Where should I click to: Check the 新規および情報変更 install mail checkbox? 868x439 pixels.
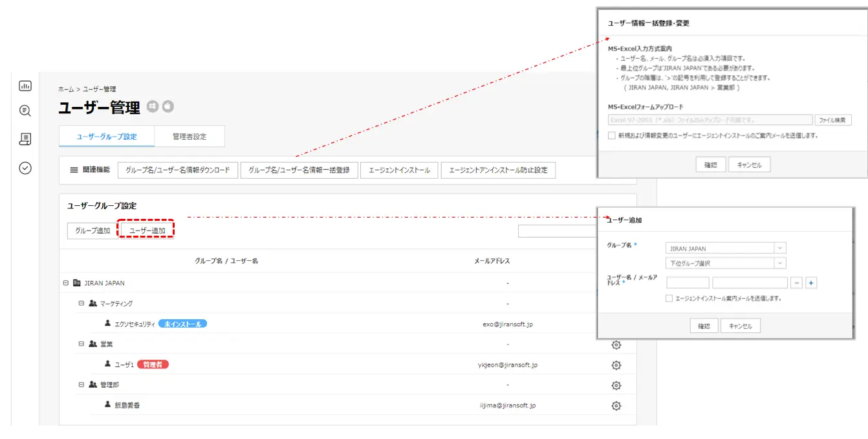612,136
